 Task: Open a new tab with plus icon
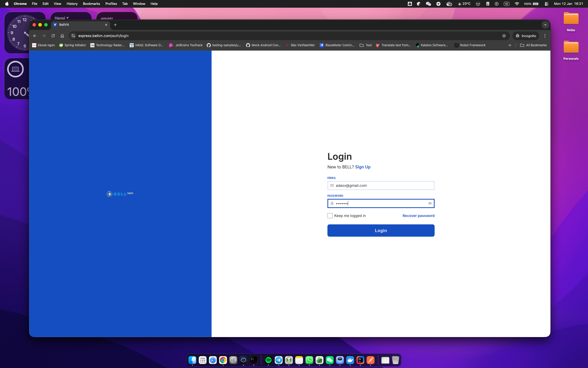(115, 25)
